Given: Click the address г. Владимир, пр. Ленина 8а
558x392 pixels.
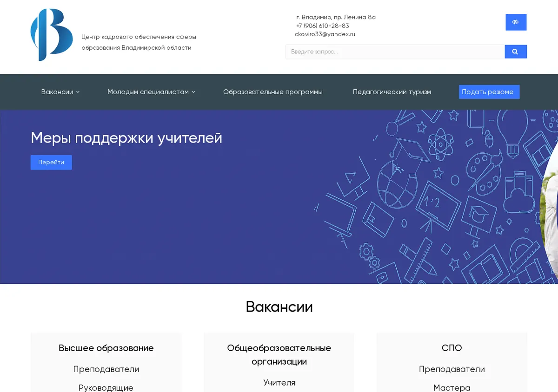Looking at the screenshot, I should pyautogui.click(x=336, y=17).
